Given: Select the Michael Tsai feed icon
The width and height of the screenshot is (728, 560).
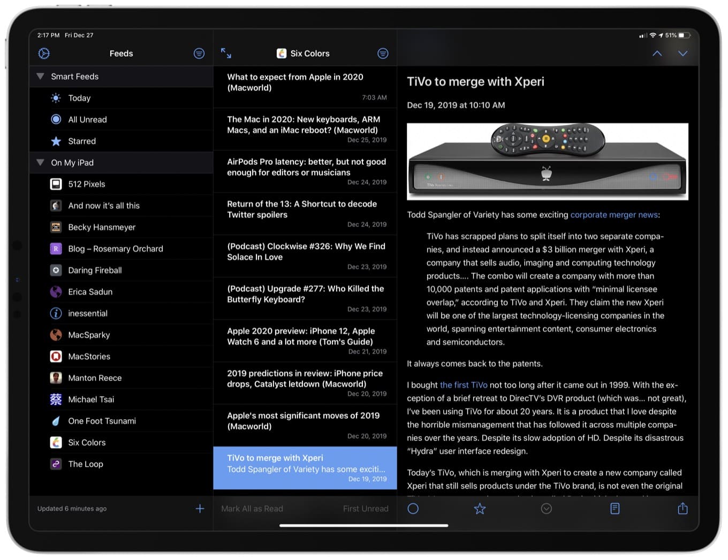Looking at the screenshot, I should point(56,399).
